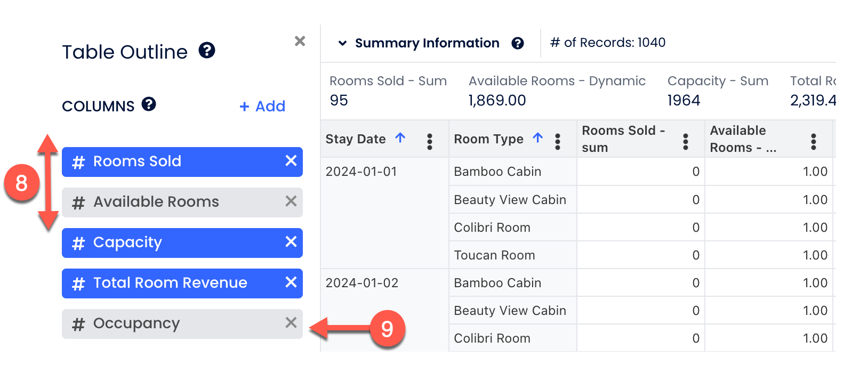Screen dimensions: 868x373
Task: Open Available Rooms column options menu
Action: (813, 141)
